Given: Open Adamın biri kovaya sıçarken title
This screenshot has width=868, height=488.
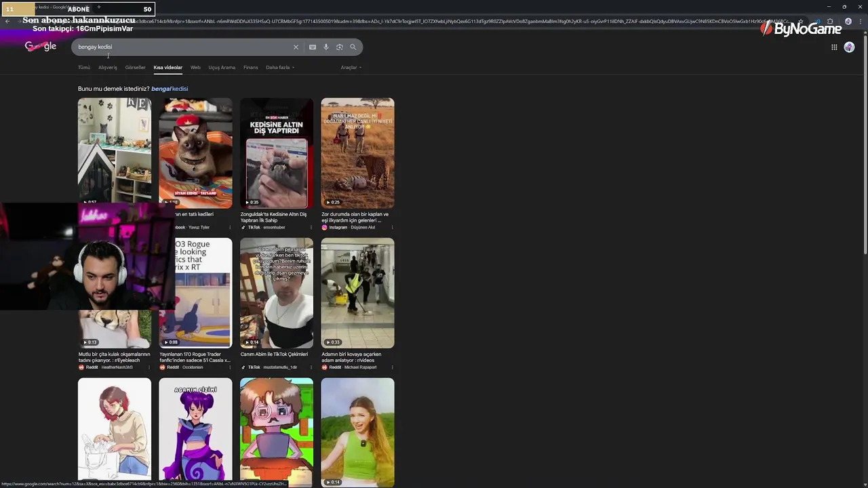Looking at the screenshot, I should [351, 357].
